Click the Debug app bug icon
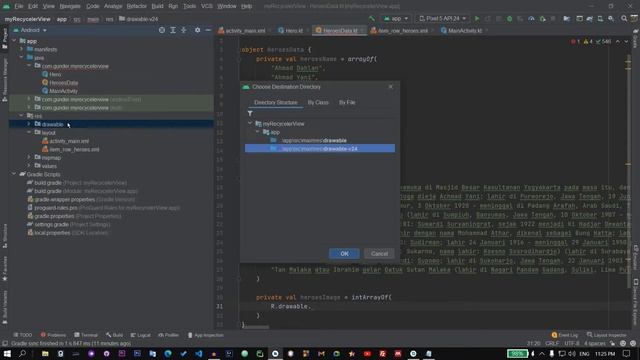This screenshot has width=640, height=360. tap(509, 19)
